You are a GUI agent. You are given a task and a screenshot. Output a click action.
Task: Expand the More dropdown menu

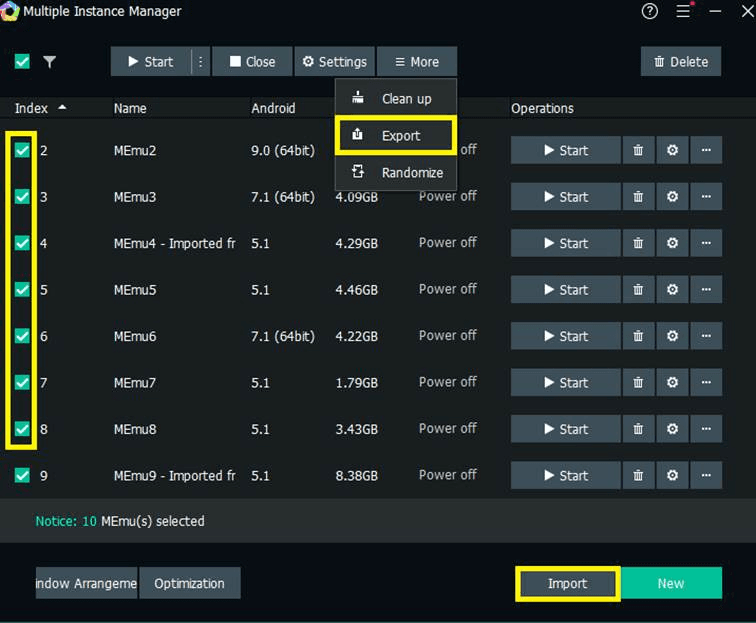pyautogui.click(x=416, y=62)
